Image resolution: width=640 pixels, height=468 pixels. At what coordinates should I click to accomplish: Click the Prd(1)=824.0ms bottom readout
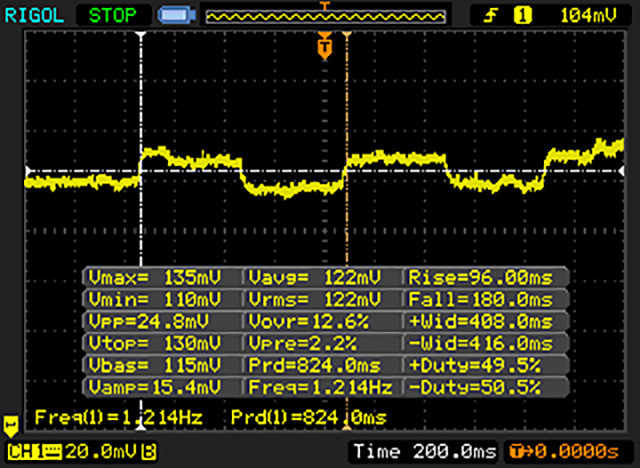click(309, 417)
